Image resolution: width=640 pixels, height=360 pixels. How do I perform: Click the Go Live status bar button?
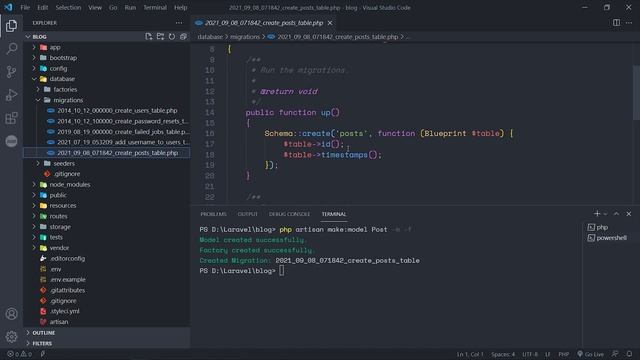[x=590, y=354]
